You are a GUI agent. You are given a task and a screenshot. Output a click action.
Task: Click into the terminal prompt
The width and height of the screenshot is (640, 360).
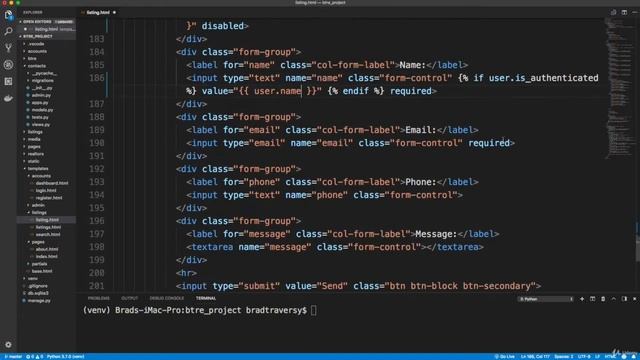coord(313,310)
